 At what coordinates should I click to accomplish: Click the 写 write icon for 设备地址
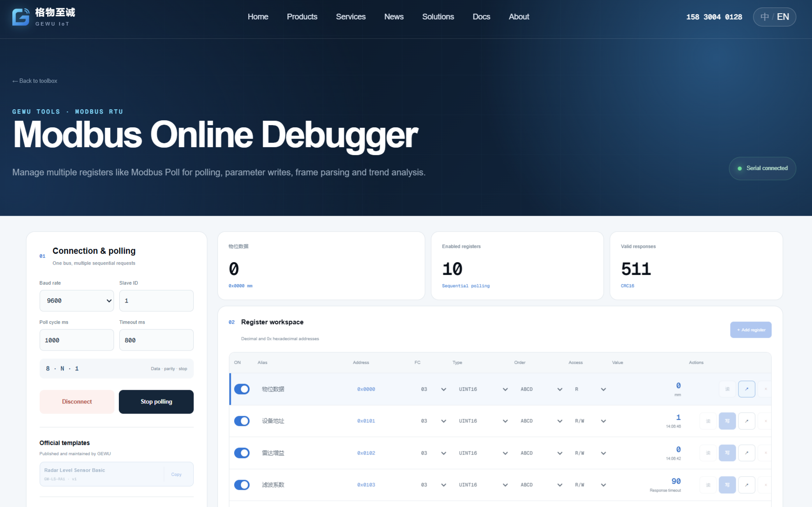click(727, 421)
